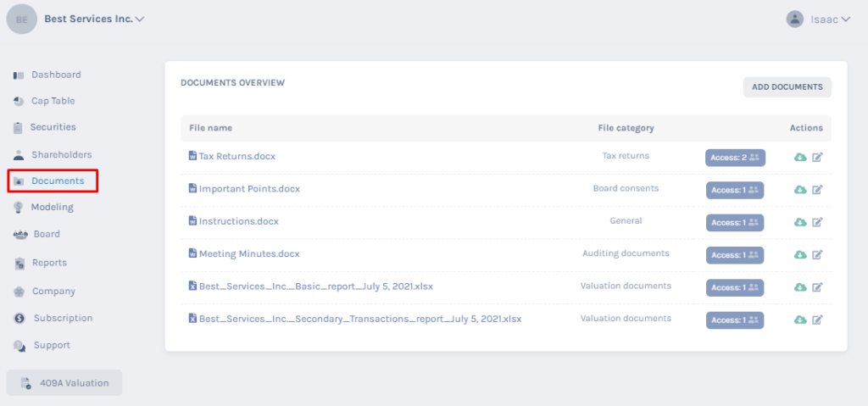868x406 pixels.
Task: Download the Meeting Minutes.docx cloud icon
Action: [x=800, y=255]
